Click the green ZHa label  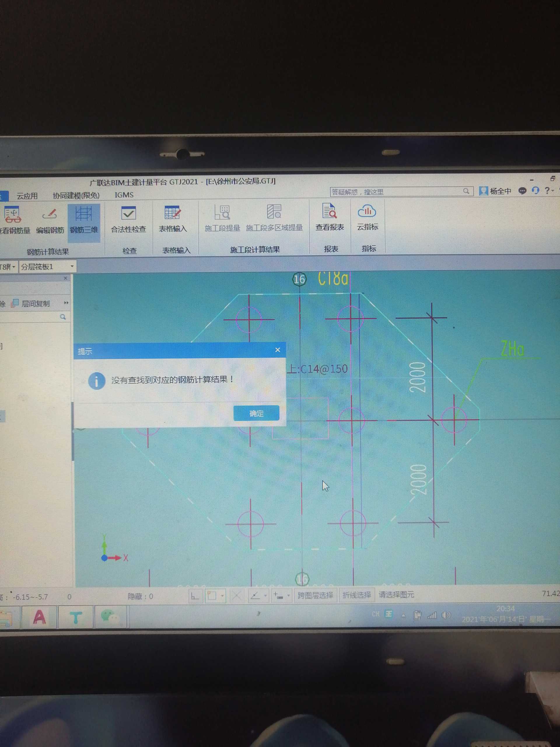pyautogui.click(x=512, y=348)
